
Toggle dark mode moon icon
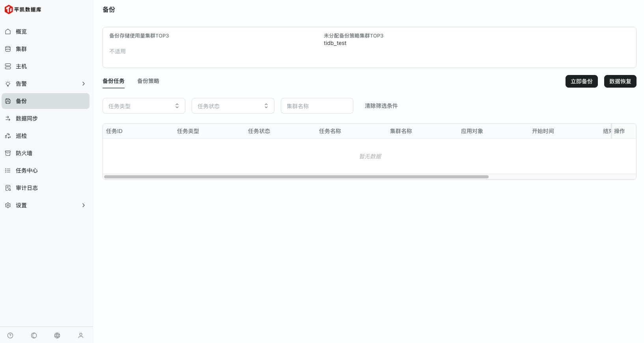pos(34,336)
